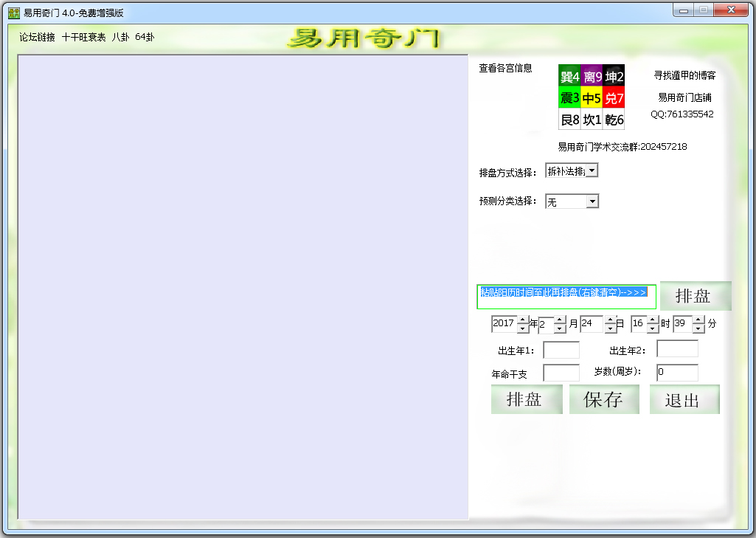Open the 寻找遁甲的博客 link
Screen dimensions: 756x538
coord(684,75)
